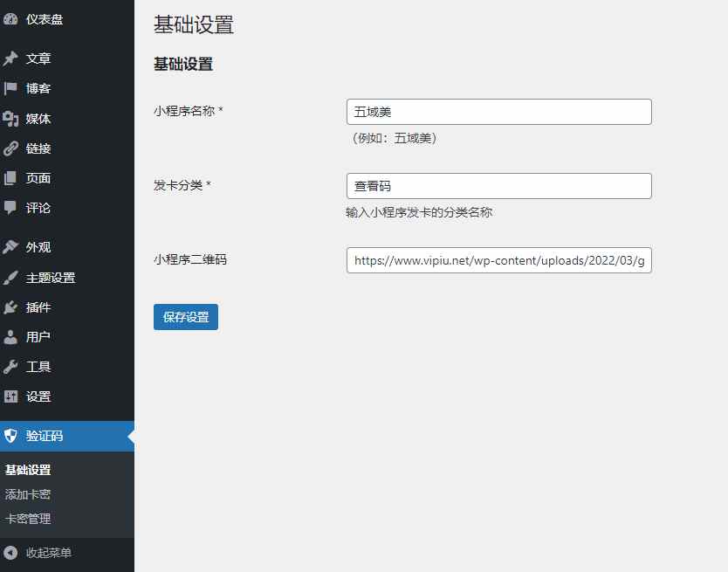Click the sliders icon beside 设置

click(x=10, y=396)
